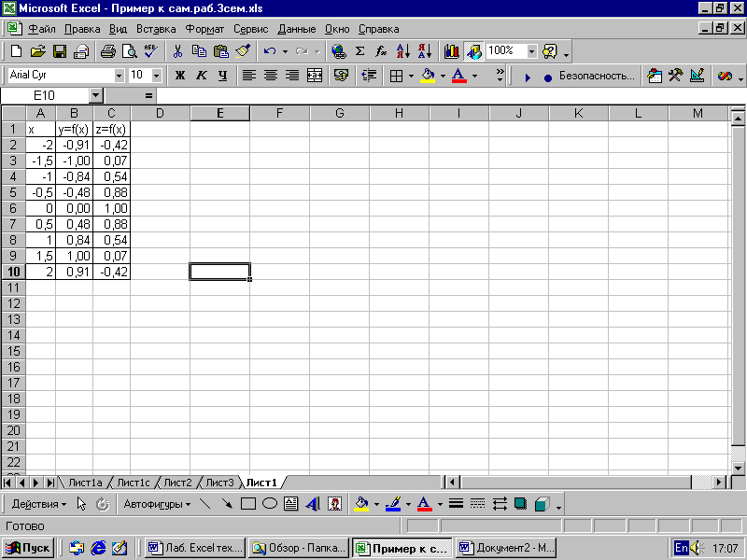Screen dimensions: 747x560
Task: Align cell text left
Action: point(248,76)
